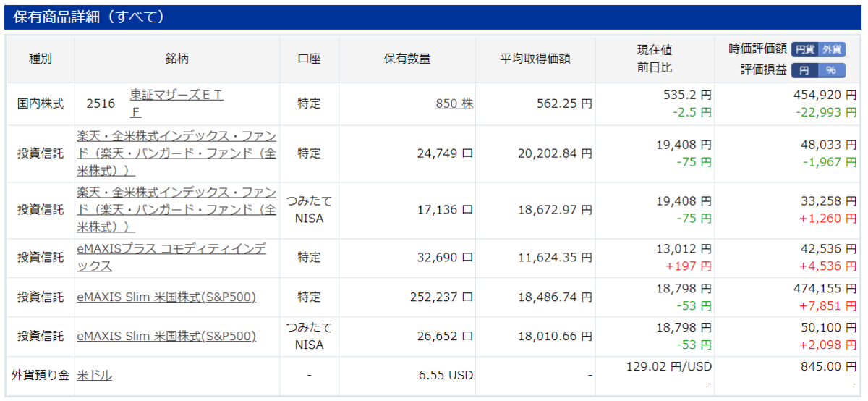Select the 保有数量 column header
The image size is (868, 401).
coord(407,59)
